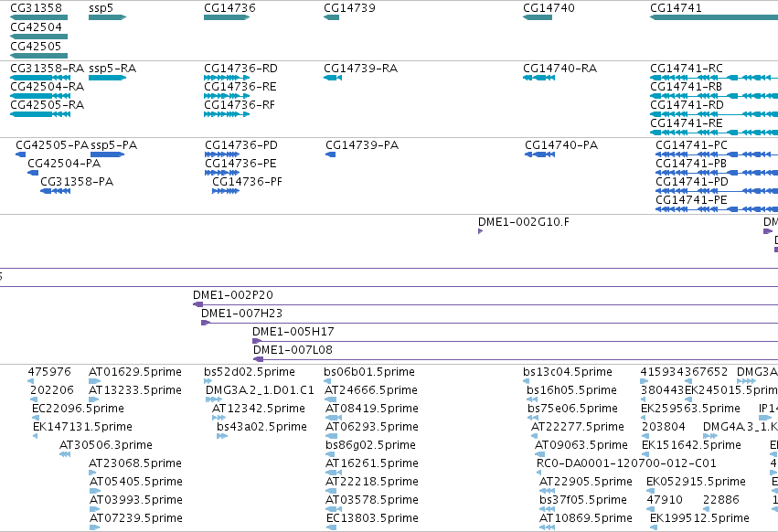Click the CG14739 gene label
The height and width of the screenshot is (532, 778).
click(349, 8)
